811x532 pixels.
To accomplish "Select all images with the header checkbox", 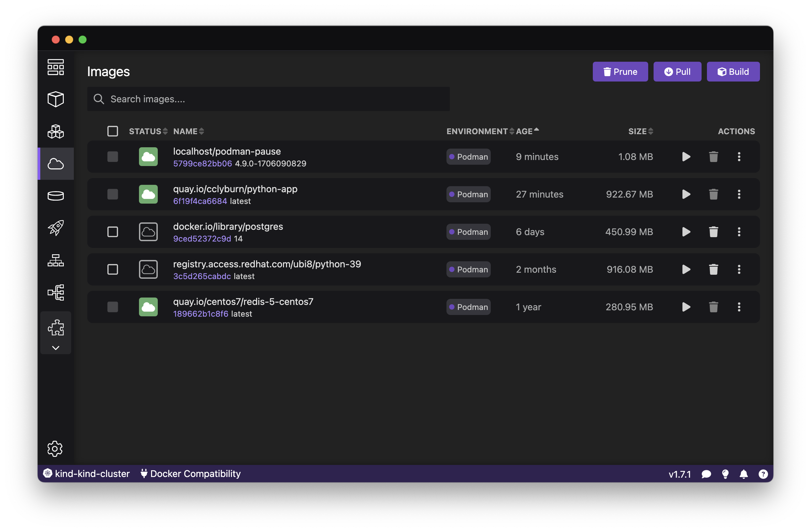I will click(113, 131).
